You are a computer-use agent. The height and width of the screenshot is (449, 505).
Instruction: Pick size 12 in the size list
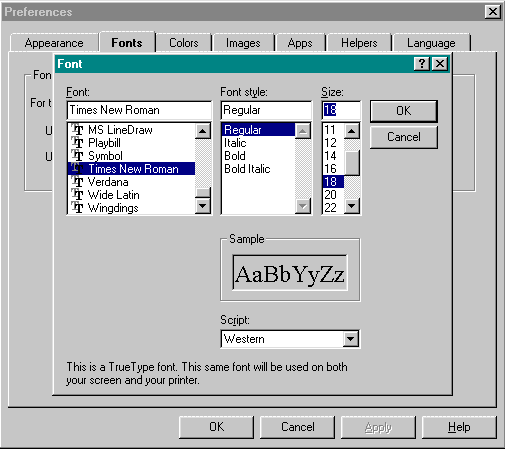tap(333, 143)
